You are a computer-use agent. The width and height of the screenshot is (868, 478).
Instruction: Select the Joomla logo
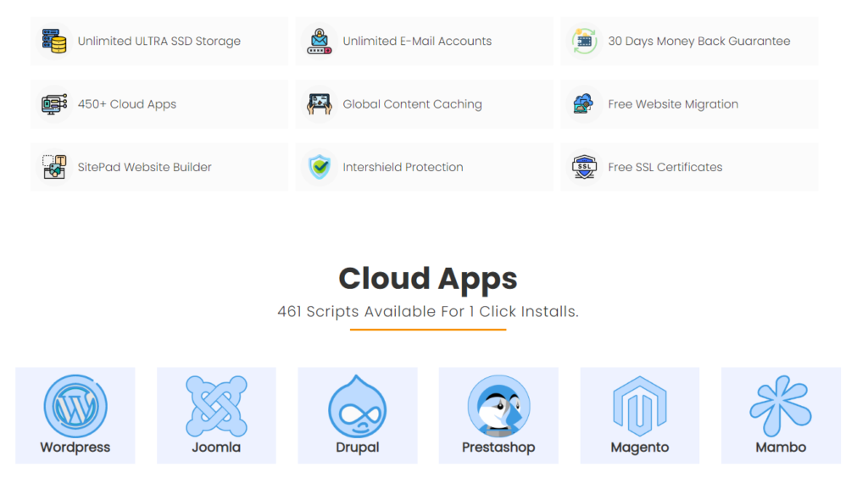point(216,406)
